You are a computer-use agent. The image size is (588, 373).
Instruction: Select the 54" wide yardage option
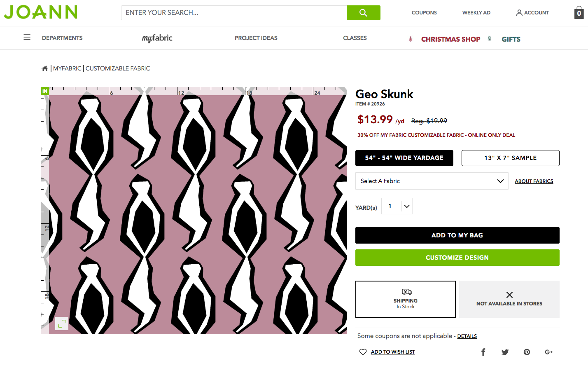coord(404,158)
